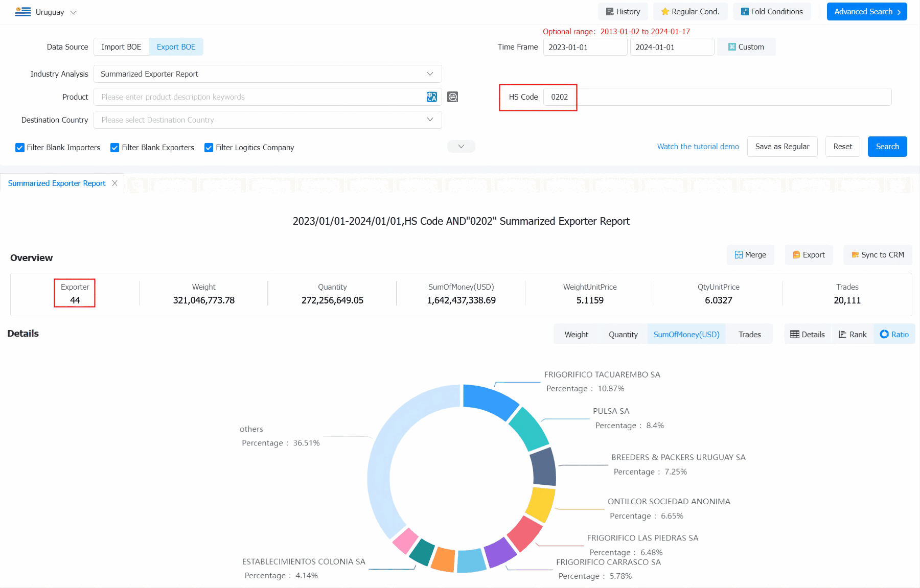Click the Reset button
This screenshot has width=920, height=588.
(x=843, y=147)
